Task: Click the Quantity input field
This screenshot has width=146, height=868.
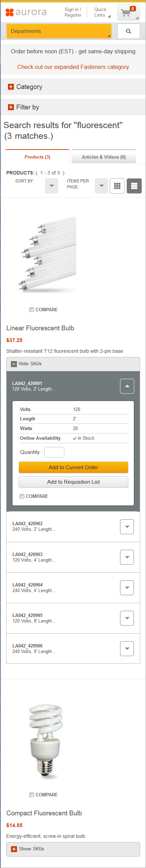Action: [x=54, y=452]
